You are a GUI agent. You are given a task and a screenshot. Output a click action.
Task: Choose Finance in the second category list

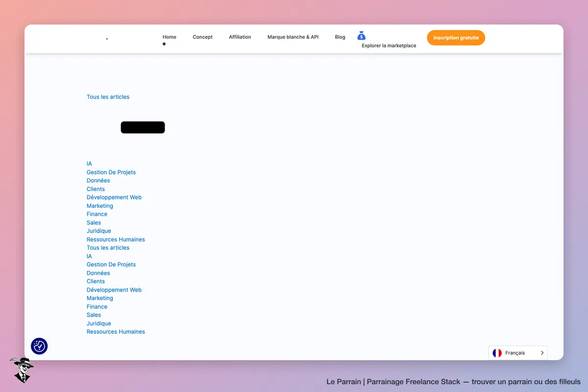[97, 307]
